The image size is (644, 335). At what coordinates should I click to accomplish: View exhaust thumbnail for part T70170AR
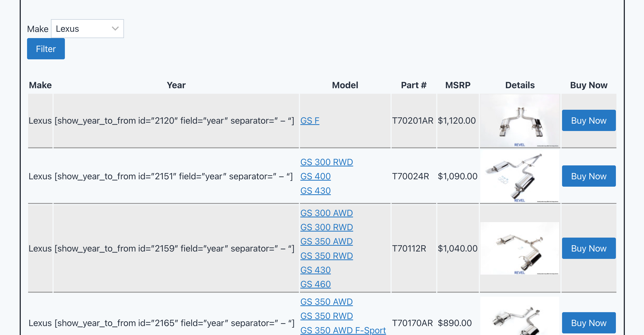(x=520, y=316)
